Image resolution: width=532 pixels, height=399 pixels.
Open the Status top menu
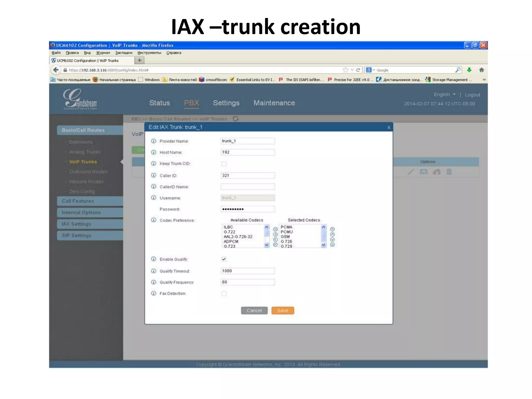pos(159,103)
